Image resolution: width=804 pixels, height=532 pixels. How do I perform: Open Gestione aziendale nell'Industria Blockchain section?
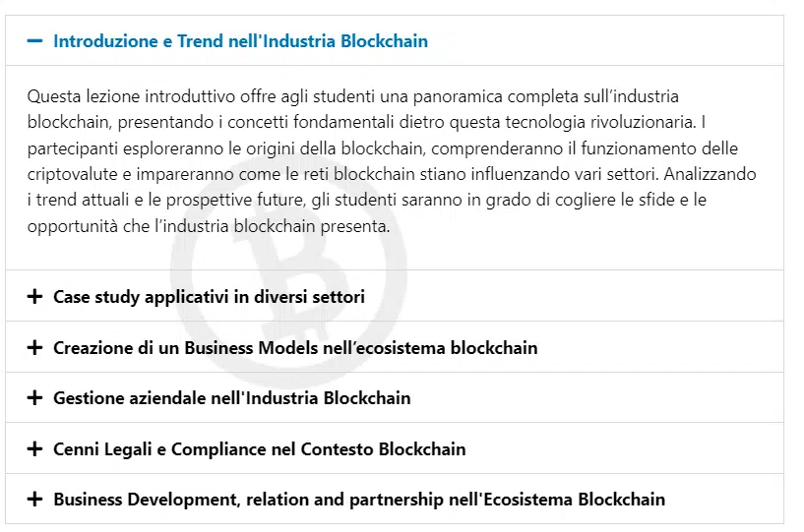[232, 398]
